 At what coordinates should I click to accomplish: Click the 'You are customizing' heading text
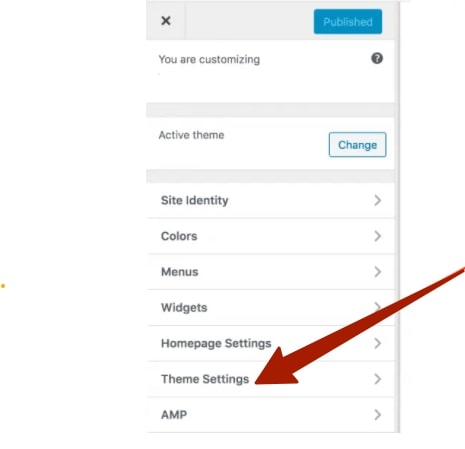[x=209, y=59]
